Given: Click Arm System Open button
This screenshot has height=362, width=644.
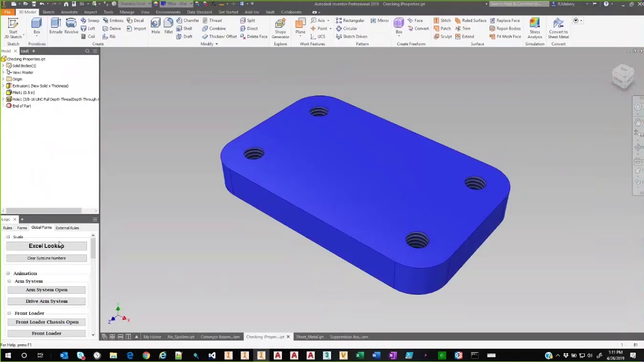Looking at the screenshot, I should (x=46, y=290).
